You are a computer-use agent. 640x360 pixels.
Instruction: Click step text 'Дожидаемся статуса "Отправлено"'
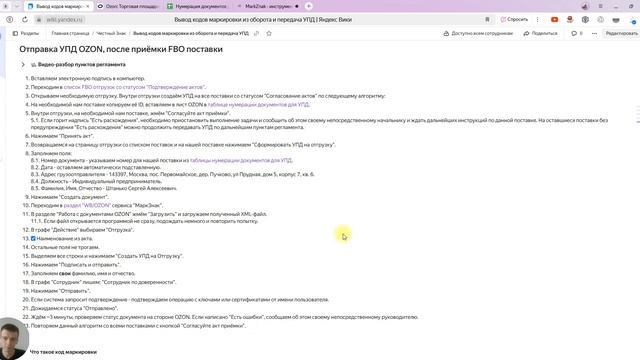pos(74,309)
